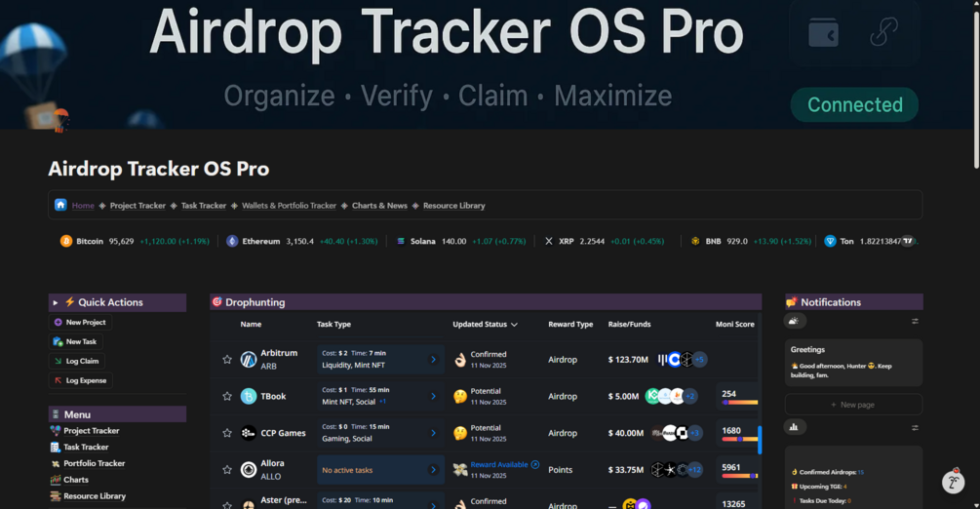
Task: Click the CCP Games project logo
Action: tap(248, 433)
